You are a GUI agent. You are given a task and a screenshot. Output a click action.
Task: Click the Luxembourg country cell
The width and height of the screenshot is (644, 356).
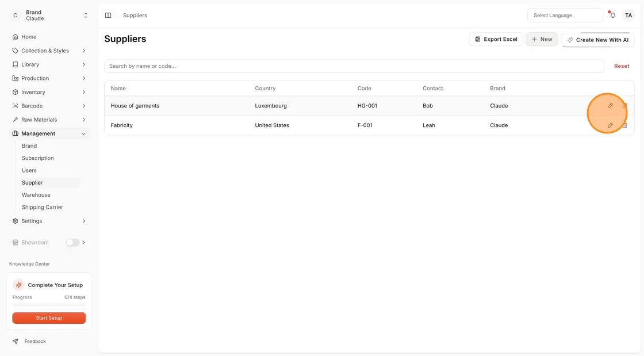[x=271, y=105]
